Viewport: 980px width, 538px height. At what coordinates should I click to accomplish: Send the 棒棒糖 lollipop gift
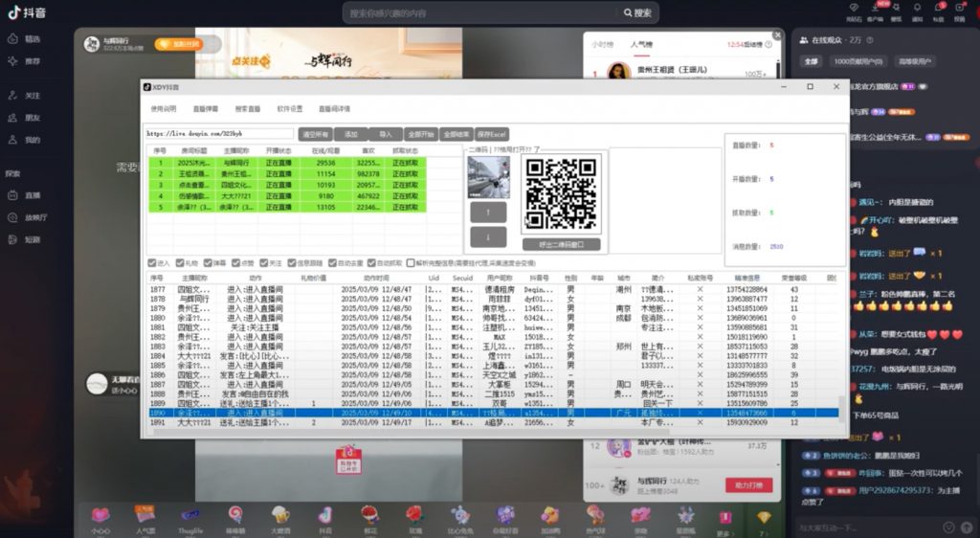coord(235,520)
